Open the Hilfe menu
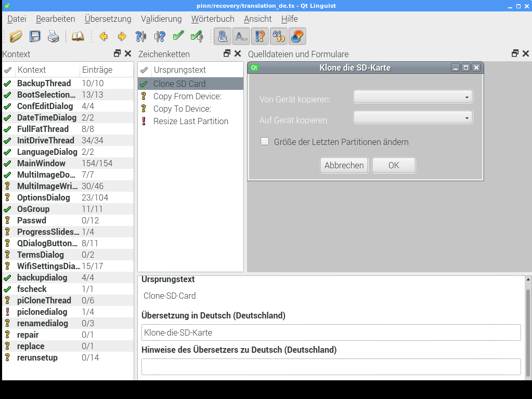 point(290,19)
